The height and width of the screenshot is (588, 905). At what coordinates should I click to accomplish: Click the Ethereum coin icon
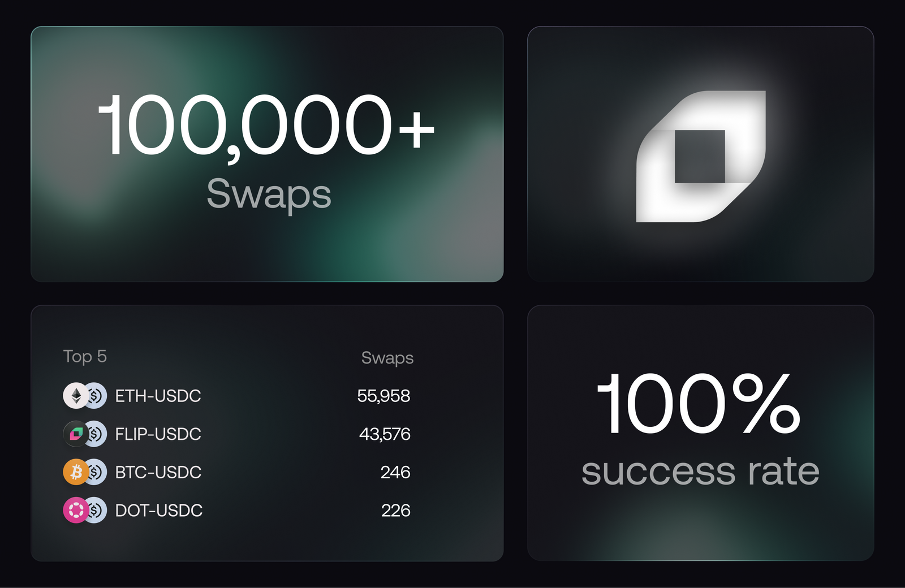[x=76, y=396]
